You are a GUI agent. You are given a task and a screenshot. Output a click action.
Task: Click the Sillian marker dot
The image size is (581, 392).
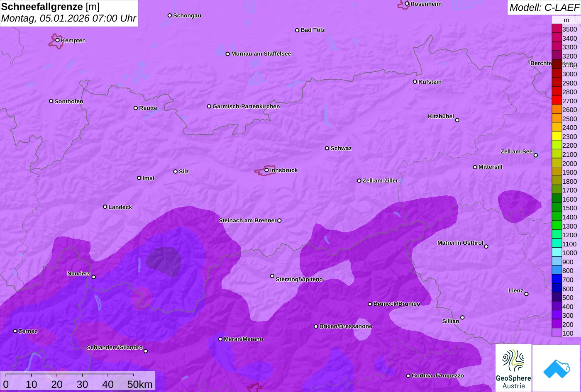pyautogui.click(x=462, y=318)
